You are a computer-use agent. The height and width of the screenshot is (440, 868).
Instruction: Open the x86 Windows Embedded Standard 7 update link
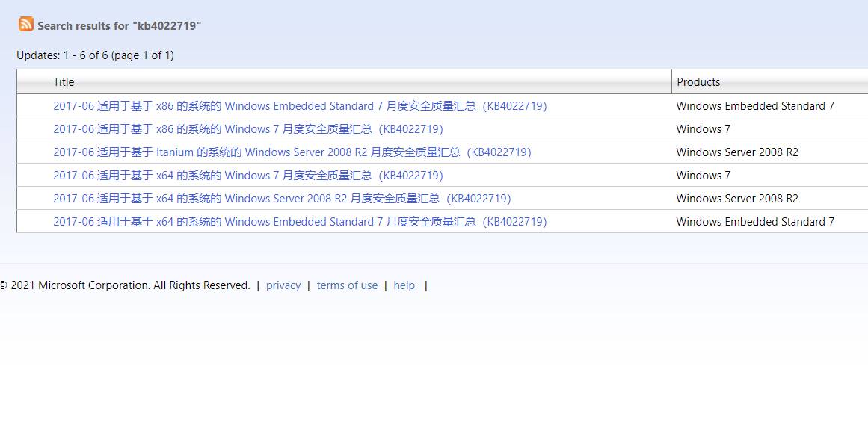pos(299,105)
